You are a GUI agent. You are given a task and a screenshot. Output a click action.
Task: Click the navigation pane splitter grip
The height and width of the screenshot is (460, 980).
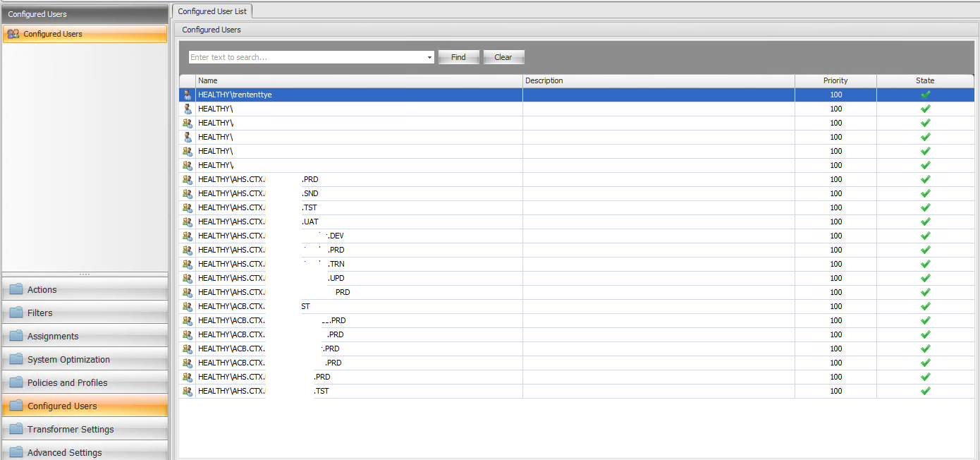pos(85,274)
